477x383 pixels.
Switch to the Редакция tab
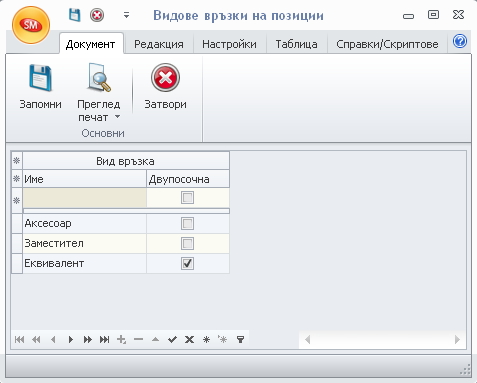pos(159,44)
